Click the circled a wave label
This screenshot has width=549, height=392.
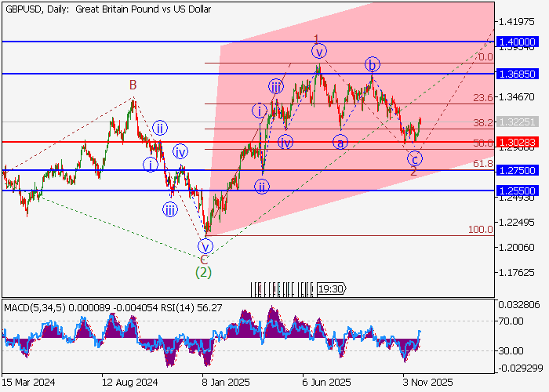coord(340,142)
